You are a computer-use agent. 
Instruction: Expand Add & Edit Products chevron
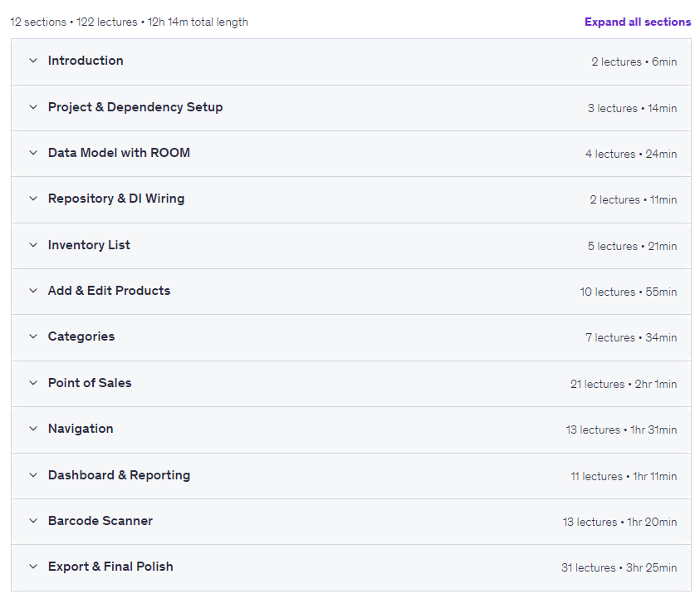[33, 290]
